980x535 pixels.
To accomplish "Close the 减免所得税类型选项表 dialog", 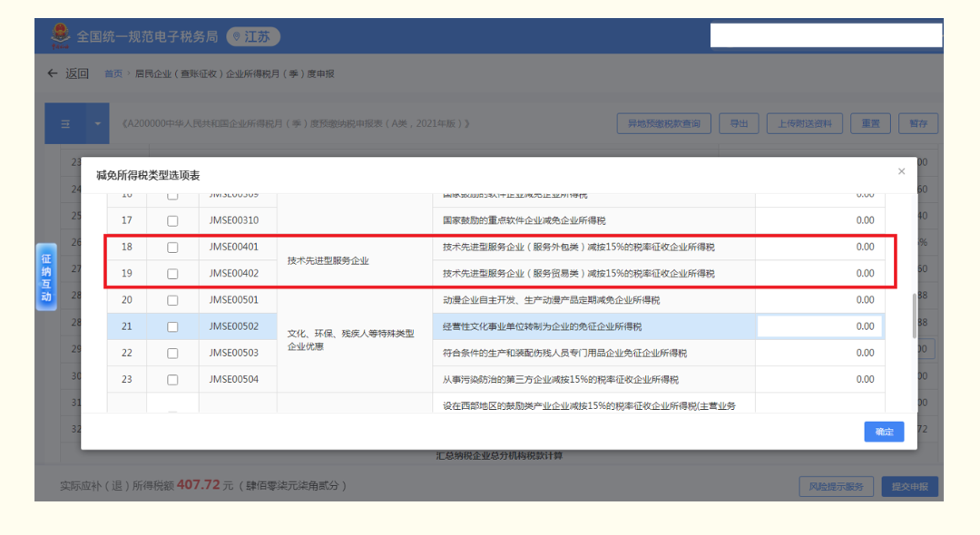I will click(901, 171).
